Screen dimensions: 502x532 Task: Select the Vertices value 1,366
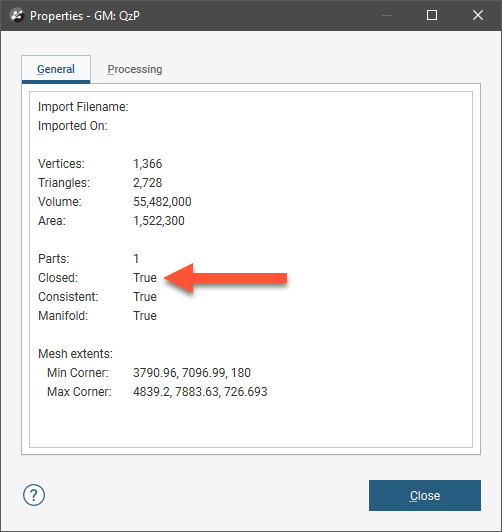(148, 164)
